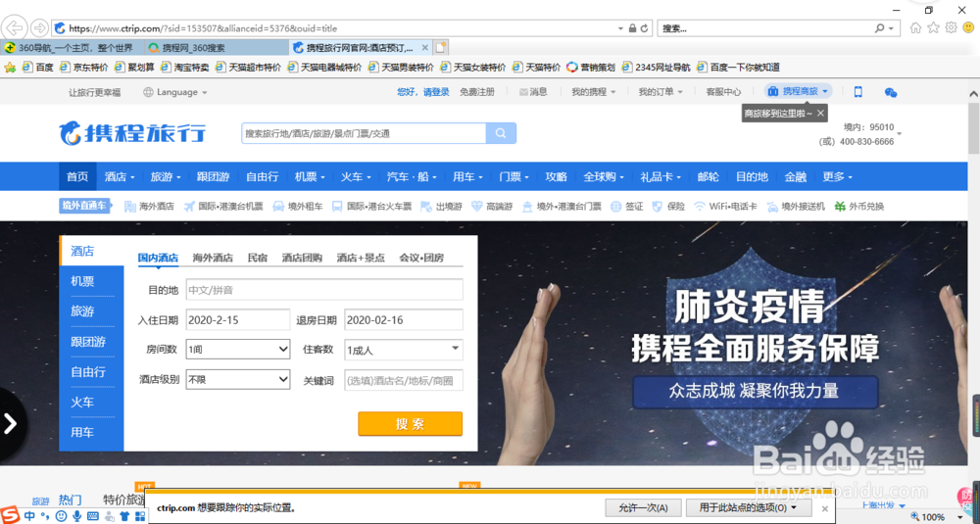The image size is (980, 524).
Task: Open the new tab button
Action: coord(441,47)
